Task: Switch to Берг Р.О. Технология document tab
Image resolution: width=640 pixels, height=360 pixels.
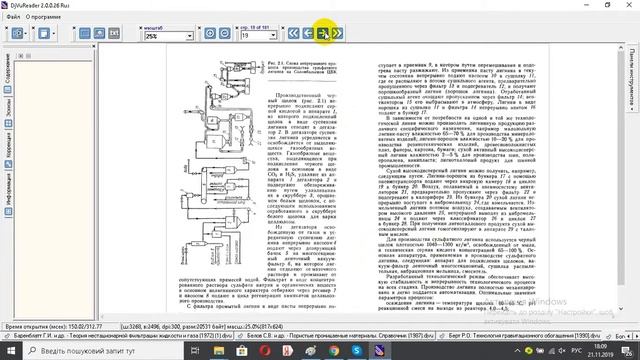Action: pos(519,336)
